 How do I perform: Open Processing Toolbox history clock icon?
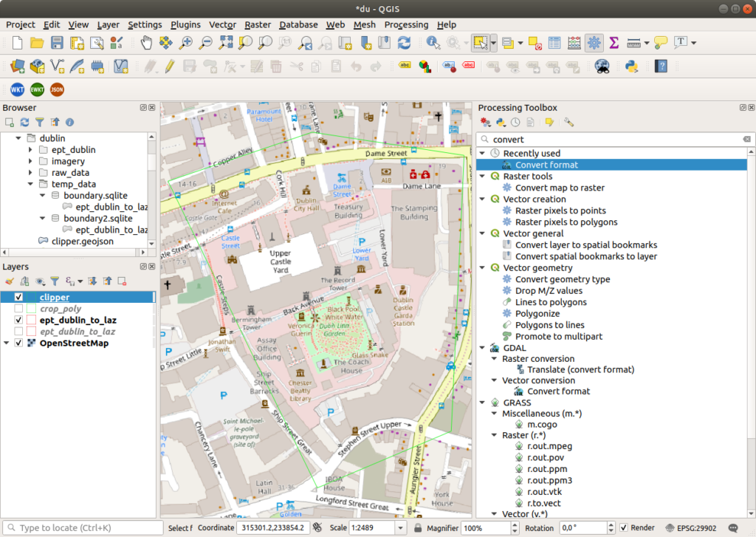[x=515, y=123]
